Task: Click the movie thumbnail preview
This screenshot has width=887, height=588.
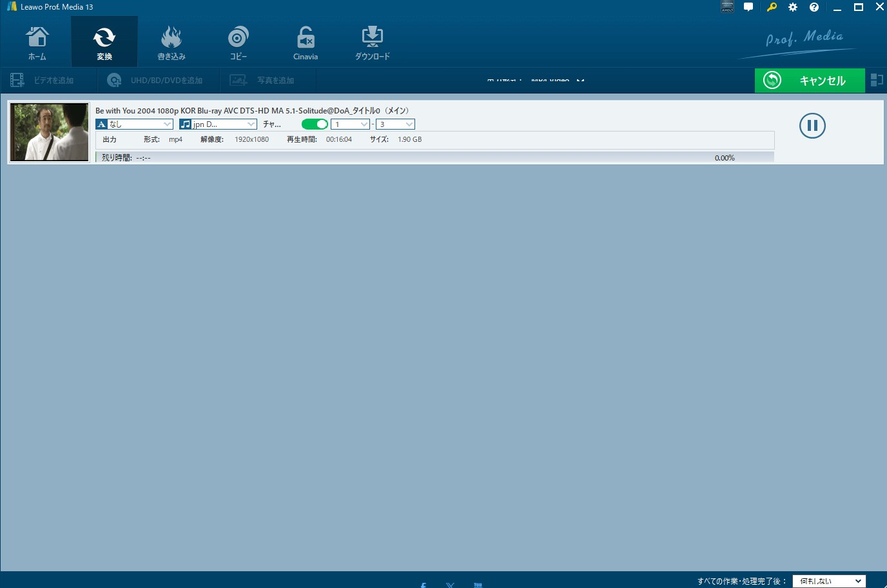Action: coord(50,132)
